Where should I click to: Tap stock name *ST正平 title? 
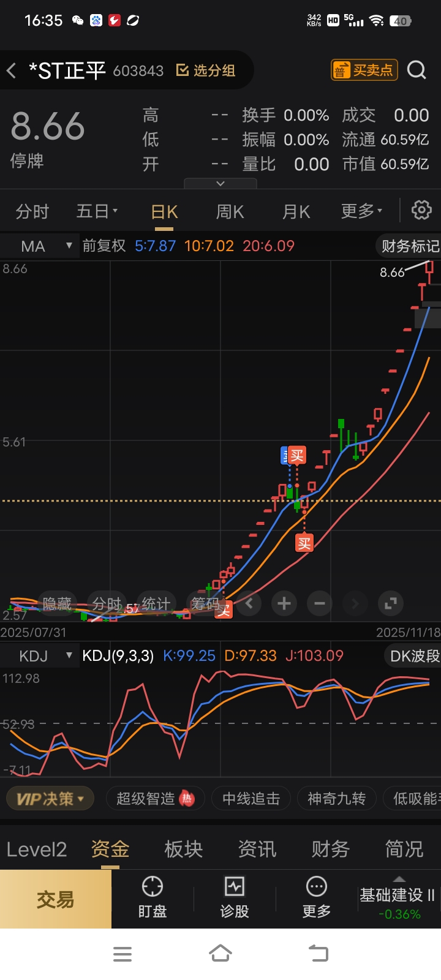coord(67,70)
